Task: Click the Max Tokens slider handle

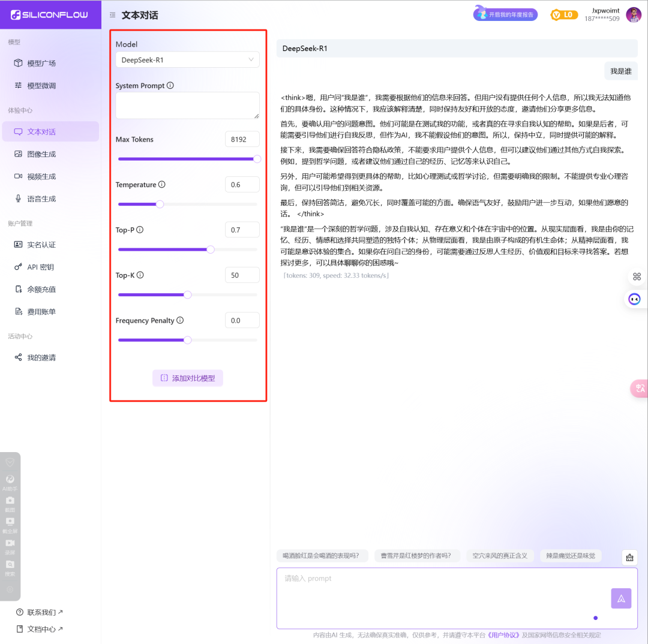Action: click(x=257, y=159)
